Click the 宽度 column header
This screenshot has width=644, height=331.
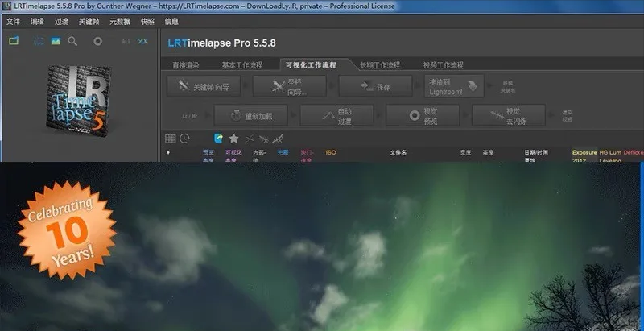click(x=465, y=153)
